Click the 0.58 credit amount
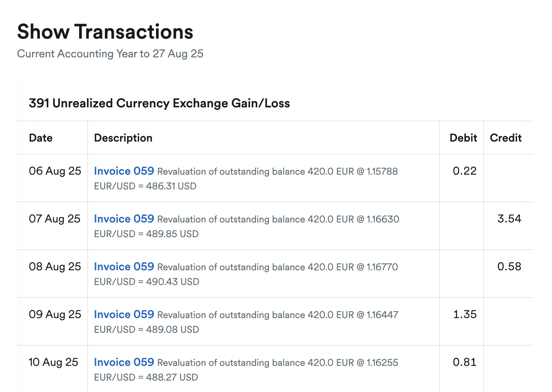Screen dimensions: 552x392 [x=509, y=267]
